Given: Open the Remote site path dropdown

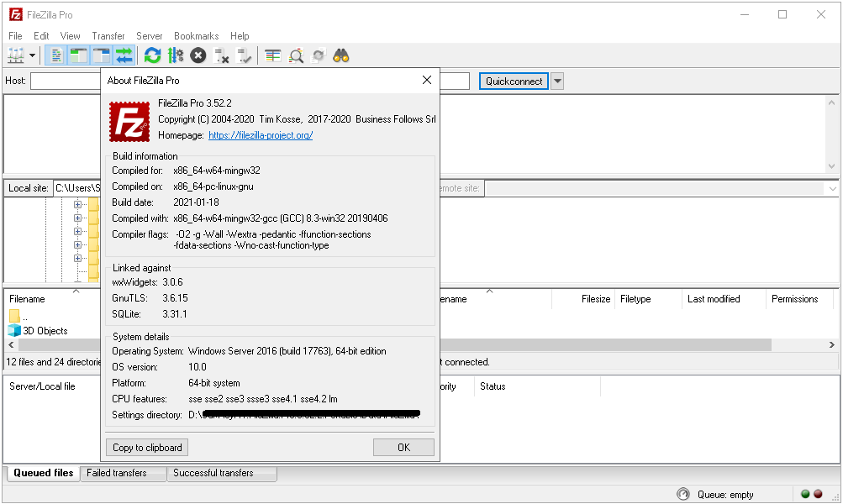Looking at the screenshot, I should (x=832, y=188).
